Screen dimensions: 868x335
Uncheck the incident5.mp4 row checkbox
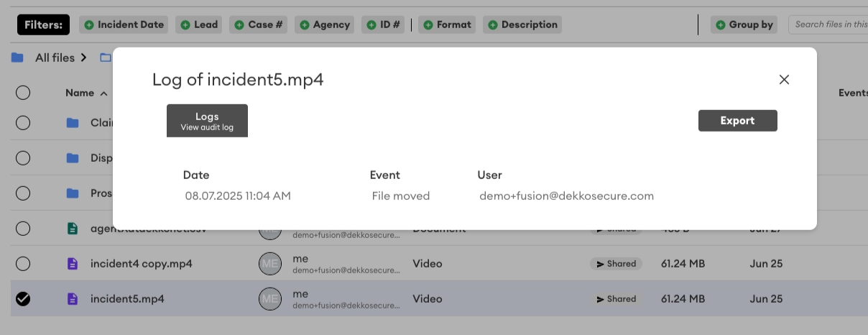23,299
